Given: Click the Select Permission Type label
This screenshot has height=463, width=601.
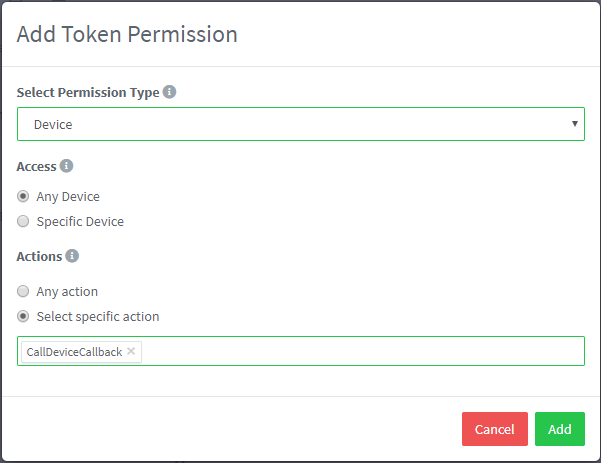Looking at the screenshot, I should (x=88, y=92).
